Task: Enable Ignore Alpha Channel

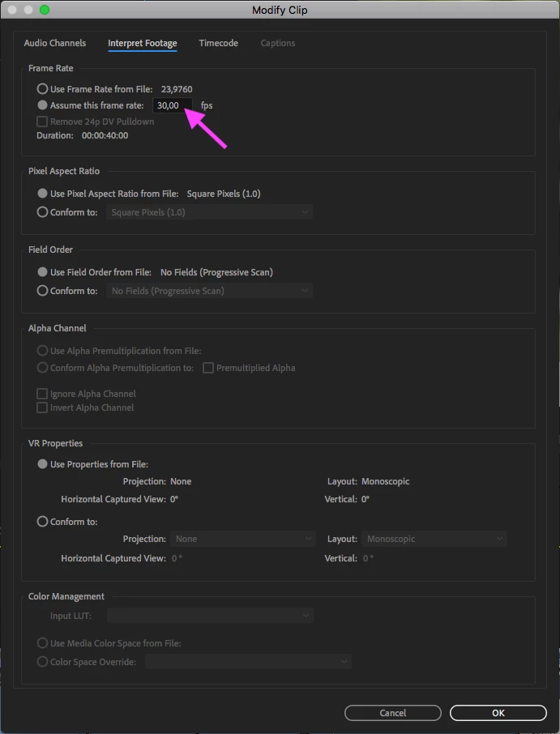Action: coord(42,394)
